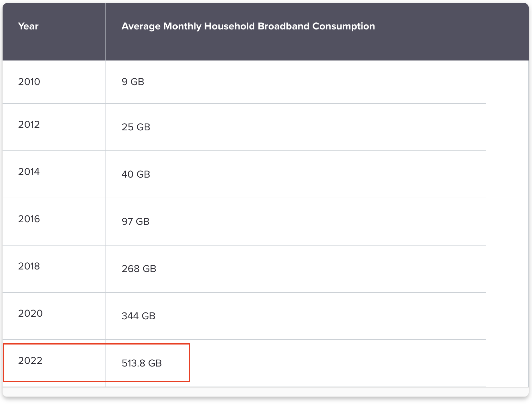Click the 2018 year cell
Image resolution: width=532 pixels, height=405 pixels.
click(x=29, y=266)
